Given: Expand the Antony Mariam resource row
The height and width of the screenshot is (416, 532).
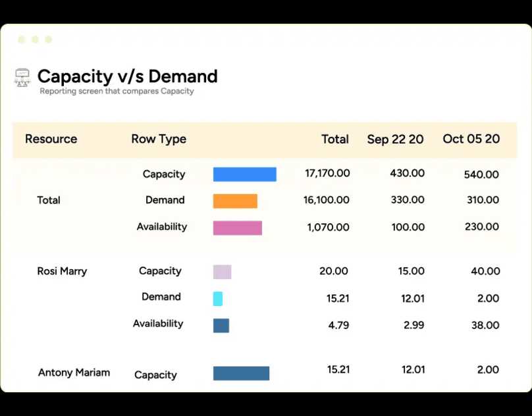Looking at the screenshot, I should pyautogui.click(x=74, y=373).
